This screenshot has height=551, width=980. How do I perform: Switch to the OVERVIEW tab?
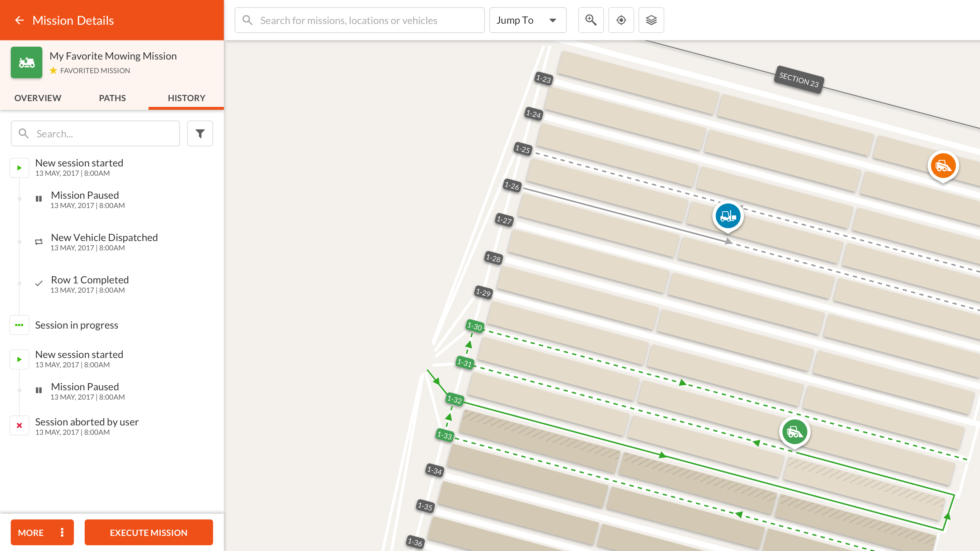[38, 98]
